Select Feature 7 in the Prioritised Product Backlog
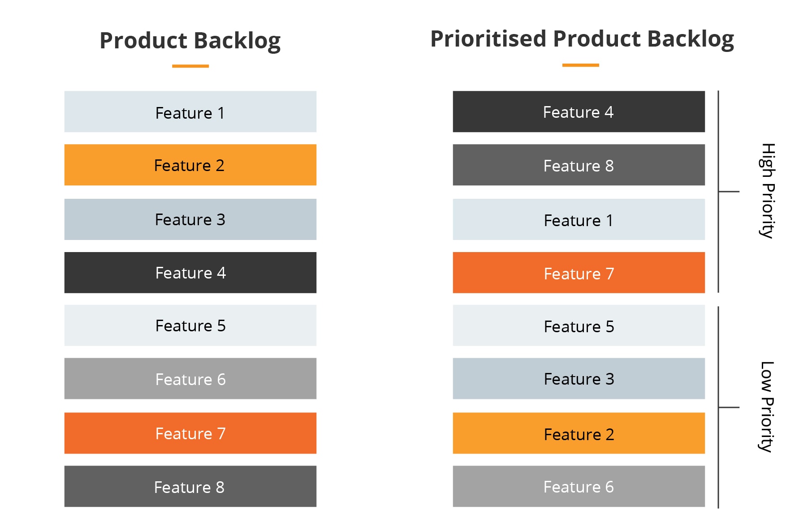The height and width of the screenshot is (531, 812). 579,273
